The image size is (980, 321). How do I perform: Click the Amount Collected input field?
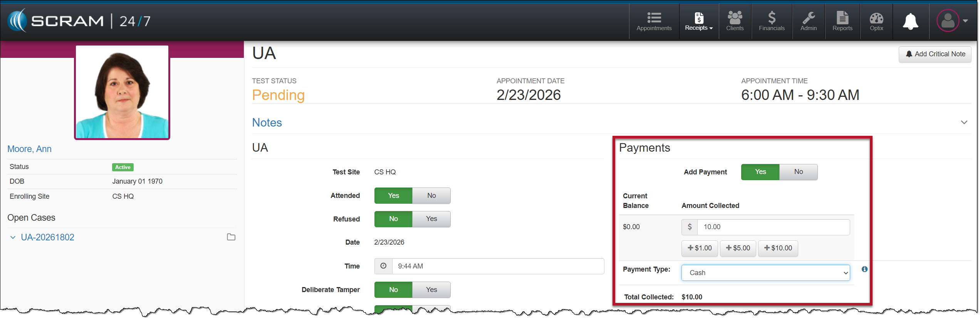click(773, 227)
